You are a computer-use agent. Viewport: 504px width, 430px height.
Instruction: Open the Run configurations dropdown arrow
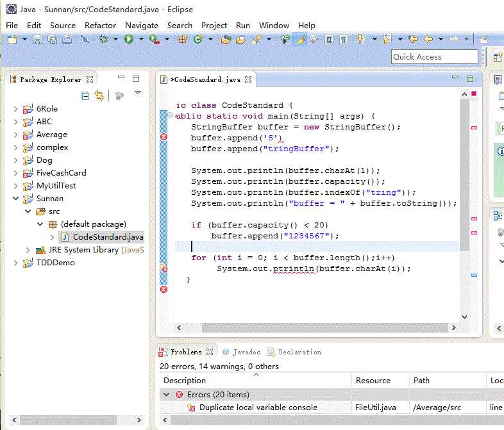(x=141, y=39)
